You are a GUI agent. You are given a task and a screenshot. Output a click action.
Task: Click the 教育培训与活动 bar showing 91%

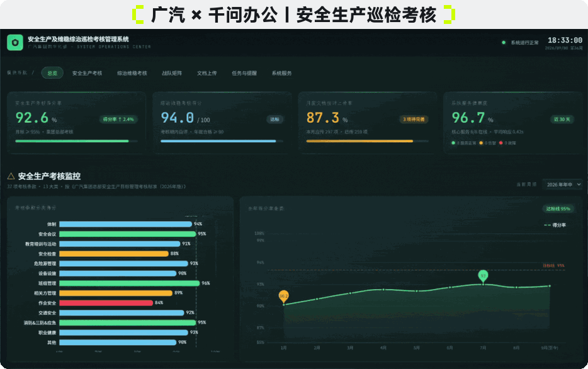tap(120, 244)
